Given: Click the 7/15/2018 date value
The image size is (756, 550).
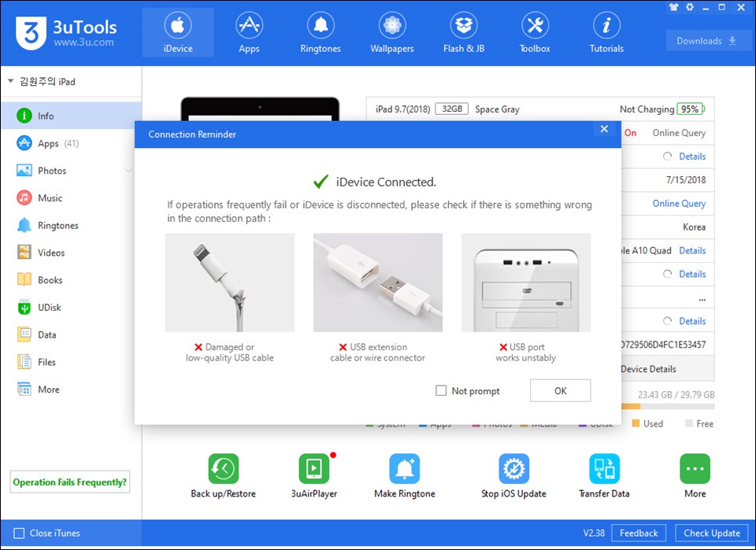Looking at the screenshot, I should click(x=686, y=180).
